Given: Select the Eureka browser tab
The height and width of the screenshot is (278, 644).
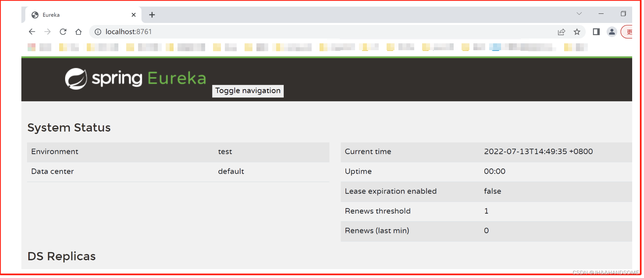Looking at the screenshot, I should (x=83, y=15).
